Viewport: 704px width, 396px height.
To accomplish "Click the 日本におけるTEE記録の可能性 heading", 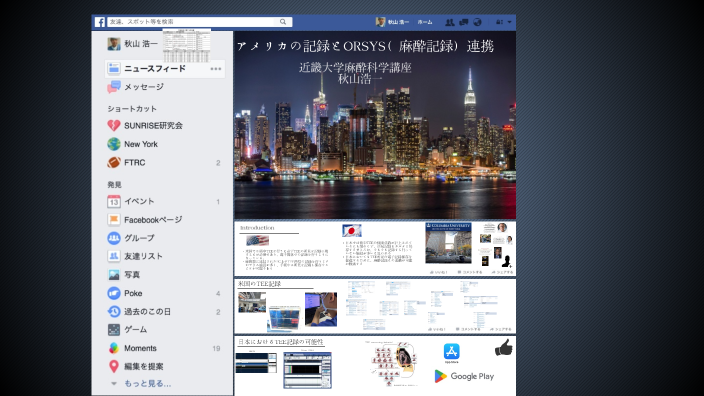I will pos(281,342).
